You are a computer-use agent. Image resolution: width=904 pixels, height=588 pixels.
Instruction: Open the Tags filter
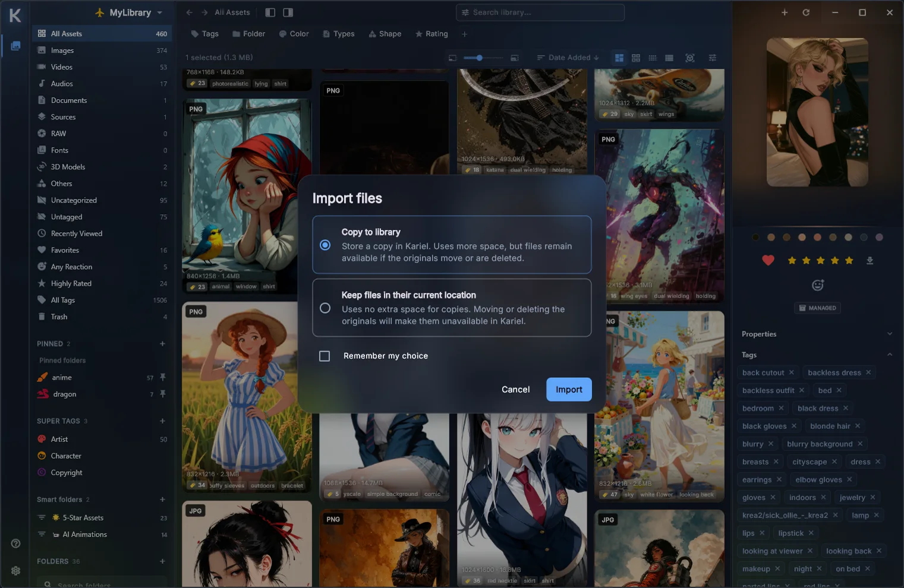[204, 34]
